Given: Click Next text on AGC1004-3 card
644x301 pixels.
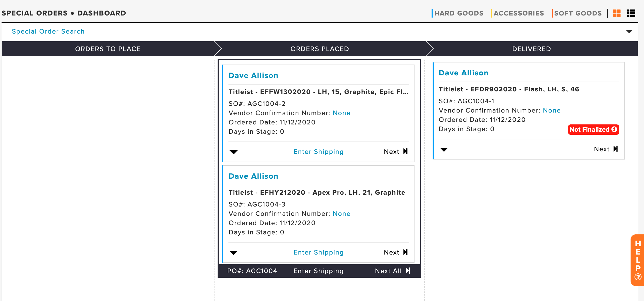Looking at the screenshot, I should click(x=392, y=252).
